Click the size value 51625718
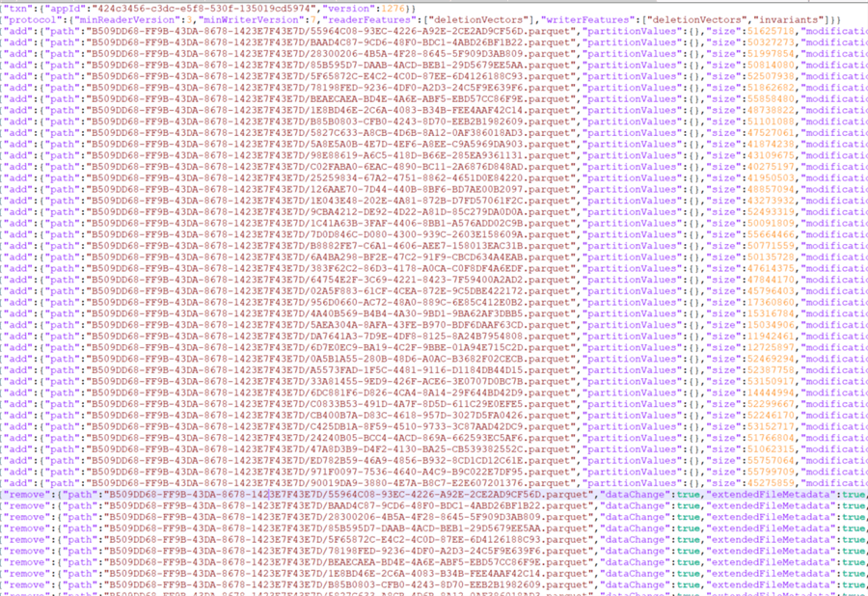This screenshot has width=868, height=596. [x=772, y=31]
